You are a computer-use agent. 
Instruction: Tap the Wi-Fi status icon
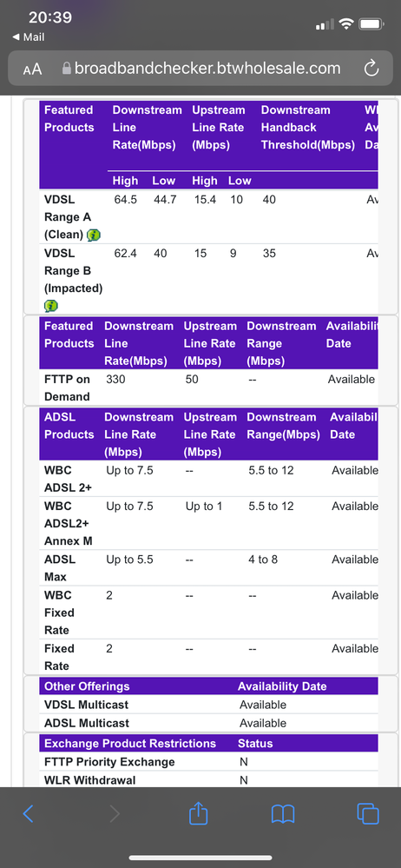coord(346,24)
